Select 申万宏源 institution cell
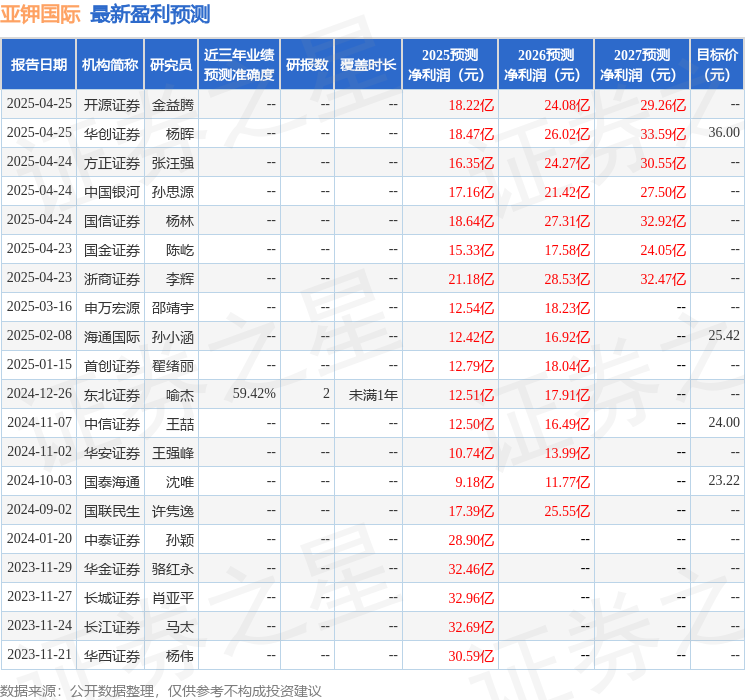 click(112, 307)
